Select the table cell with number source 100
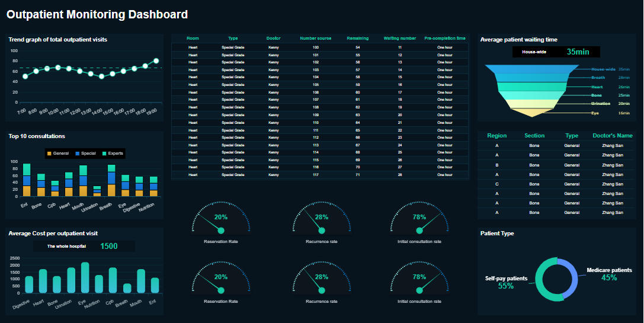The width and height of the screenshot is (644, 323). pyautogui.click(x=315, y=47)
